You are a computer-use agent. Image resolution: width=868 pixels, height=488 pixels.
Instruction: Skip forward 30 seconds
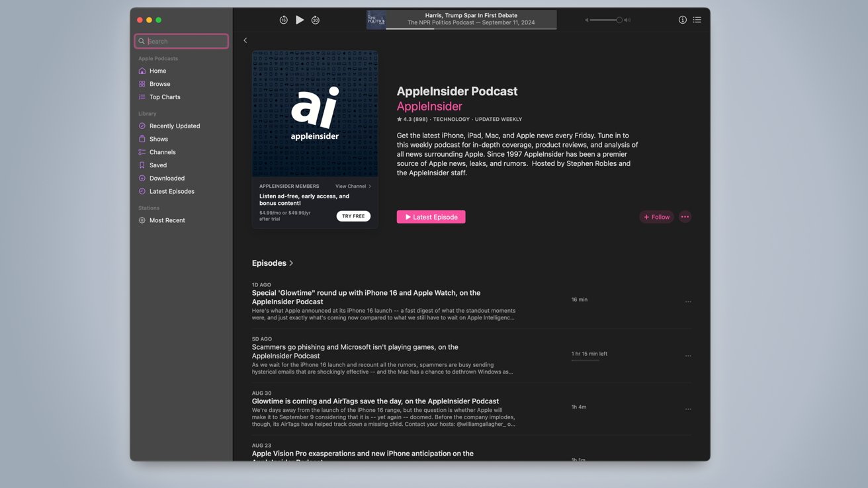[316, 20]
